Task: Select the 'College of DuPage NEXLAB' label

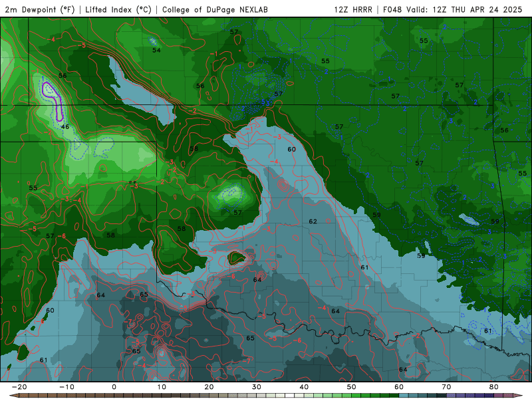Action: coord(215,10)
